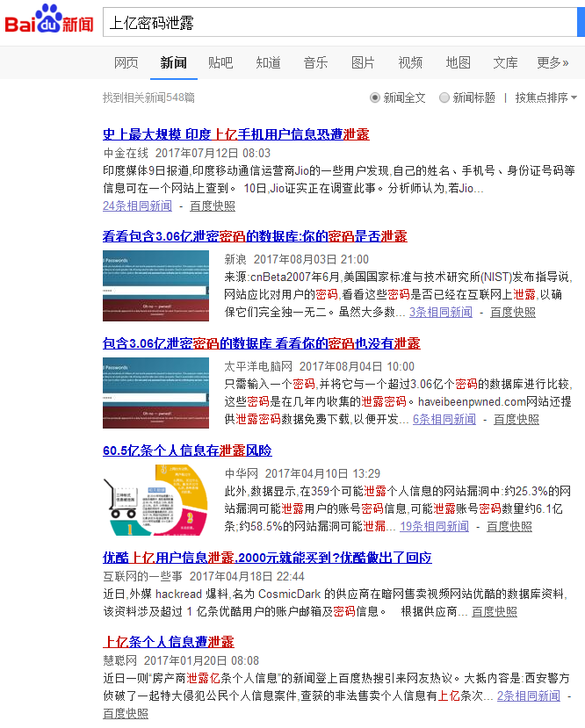Click source text 中金在线 2017年07月12日 08:03
The width and height of the screenshot is (585, 728).
tap(186, 153)
